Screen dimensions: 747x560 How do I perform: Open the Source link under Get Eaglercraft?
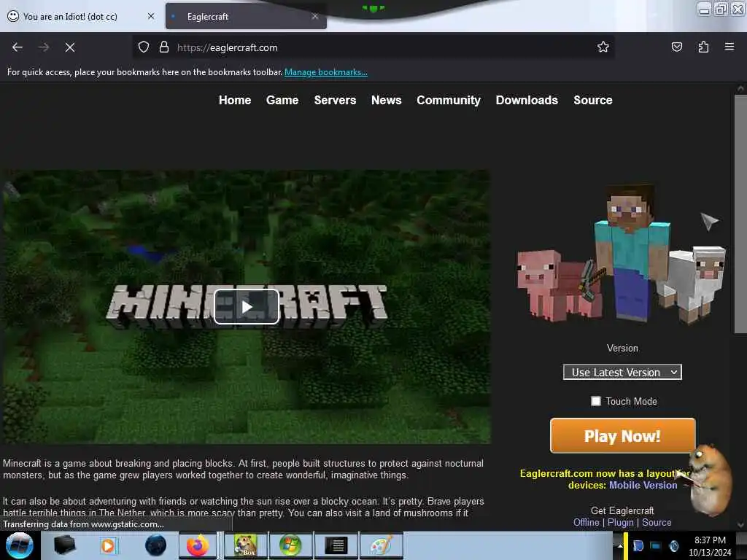[x=657, y=522]
